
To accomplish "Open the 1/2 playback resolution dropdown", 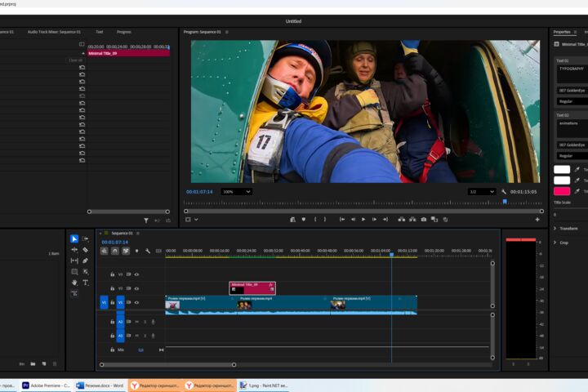I will pos(483,192).
